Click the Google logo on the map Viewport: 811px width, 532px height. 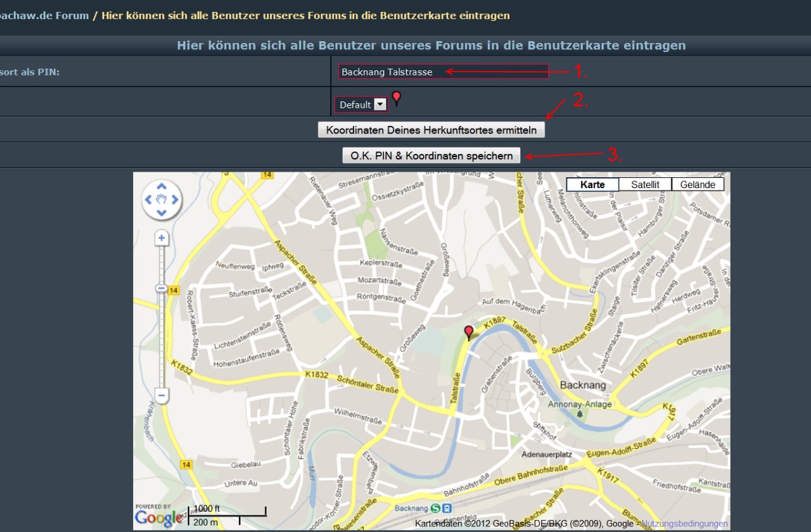(158, 517)
